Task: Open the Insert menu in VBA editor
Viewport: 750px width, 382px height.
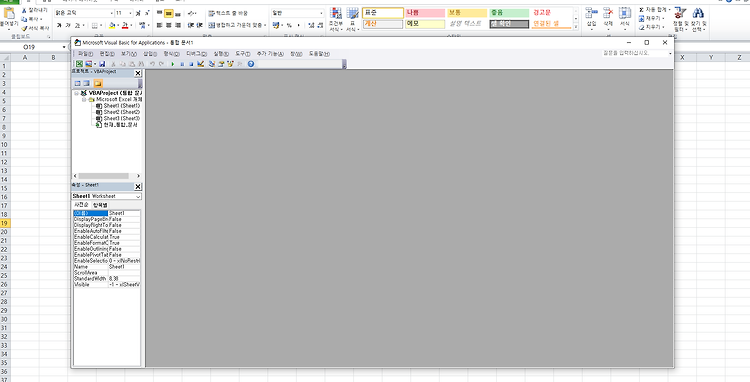Action: coord(150,54)
